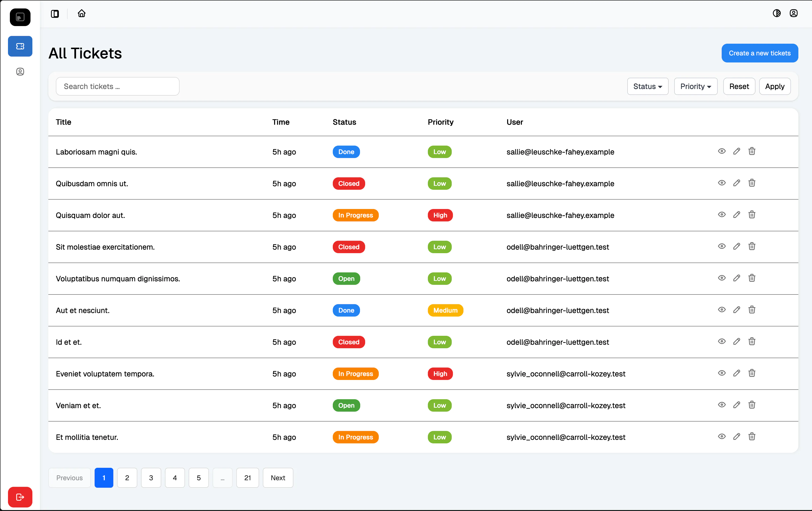
Task: Open the user profile sidebar icon
Action: point(20,72)
